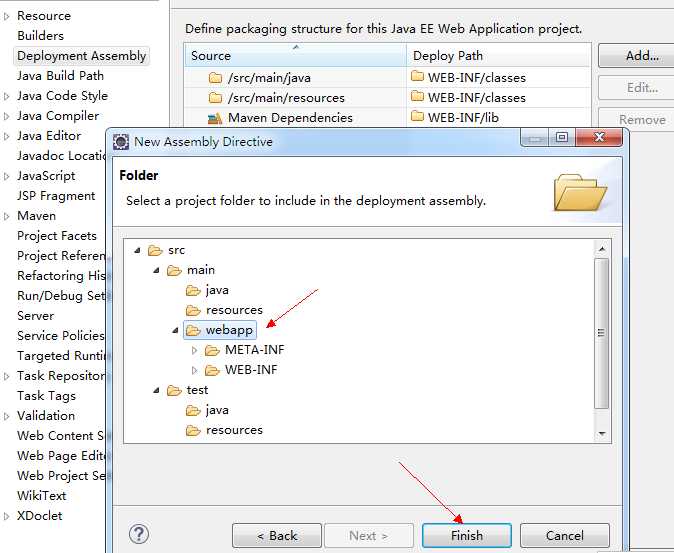Click folder tree scrollbar up arrow
The image size is (674, 553).
pyautogui.click(x=601, y=249)
